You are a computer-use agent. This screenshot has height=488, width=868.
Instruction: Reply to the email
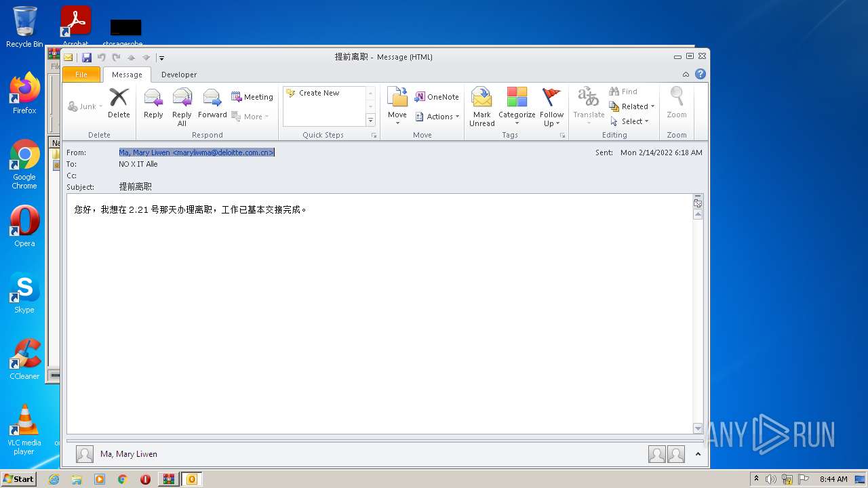click(153, 104)
